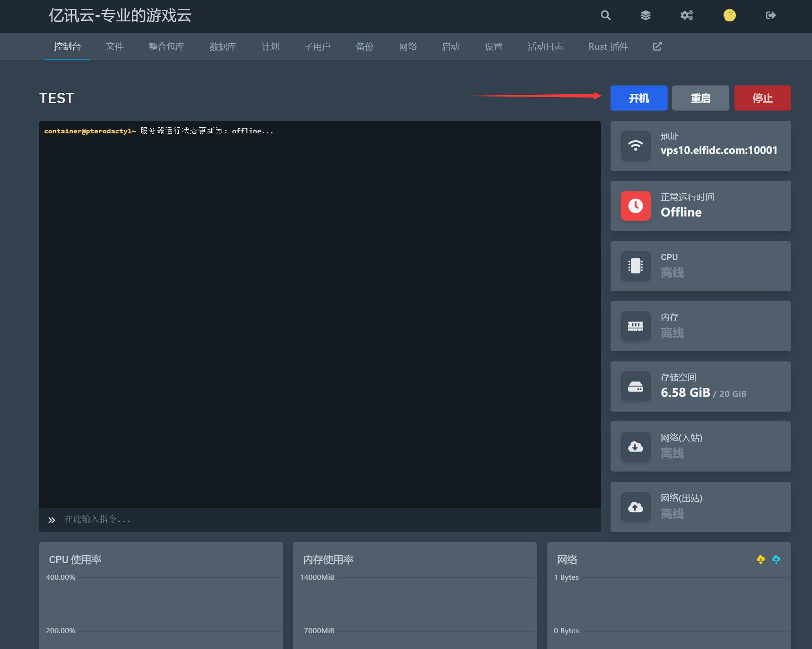Click the 7000MiB axis label

pos(319,631)
